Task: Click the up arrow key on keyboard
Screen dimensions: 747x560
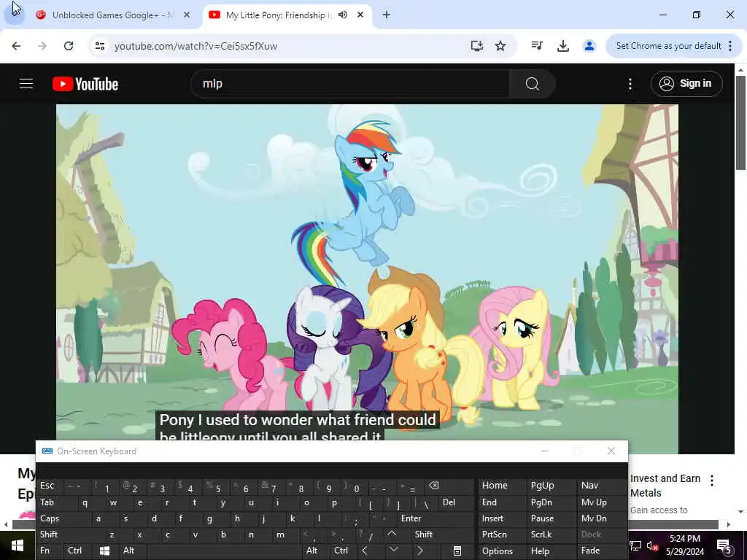Action: [392, 534]
